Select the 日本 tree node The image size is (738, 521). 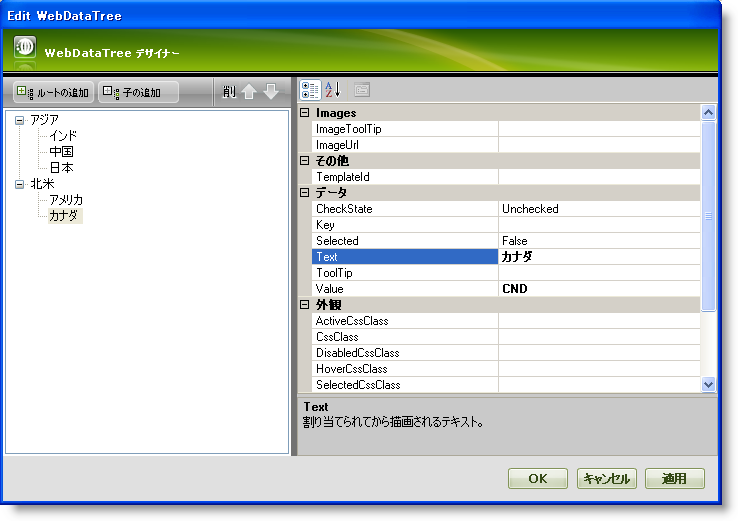[x=62, y=168]
